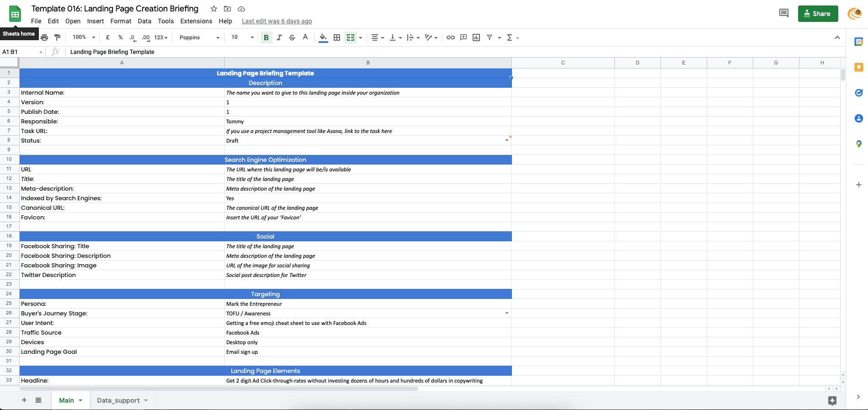Open Google Maps side panel
868x410 pixels.
coord(858,144)
